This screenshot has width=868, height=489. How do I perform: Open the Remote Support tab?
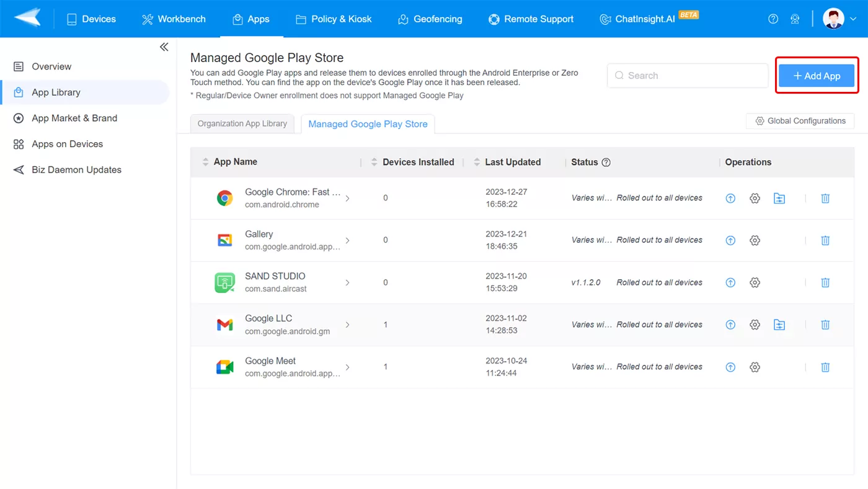[531, 19]
